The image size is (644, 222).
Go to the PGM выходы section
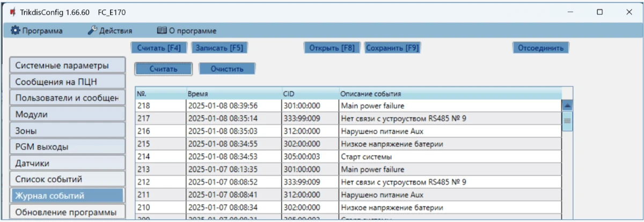(67, 147)
